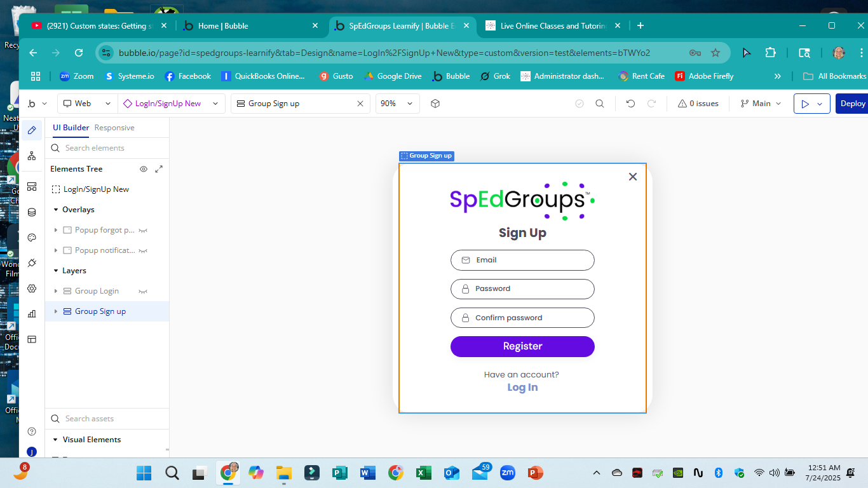Redo the last undone editor change
868x488 pixels.
651,104
